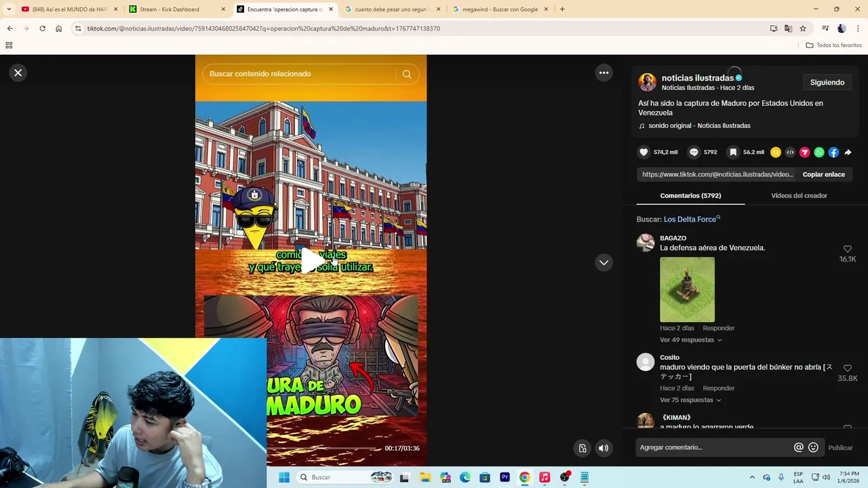
Task: Reload the page
Action: (42, 28)
